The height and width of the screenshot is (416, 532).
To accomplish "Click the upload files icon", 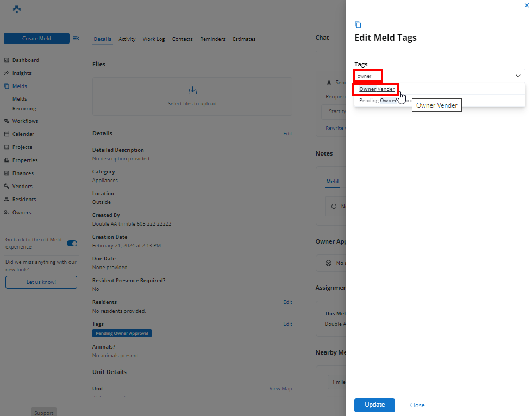I will pyautogui.click(x=192, y=91).
